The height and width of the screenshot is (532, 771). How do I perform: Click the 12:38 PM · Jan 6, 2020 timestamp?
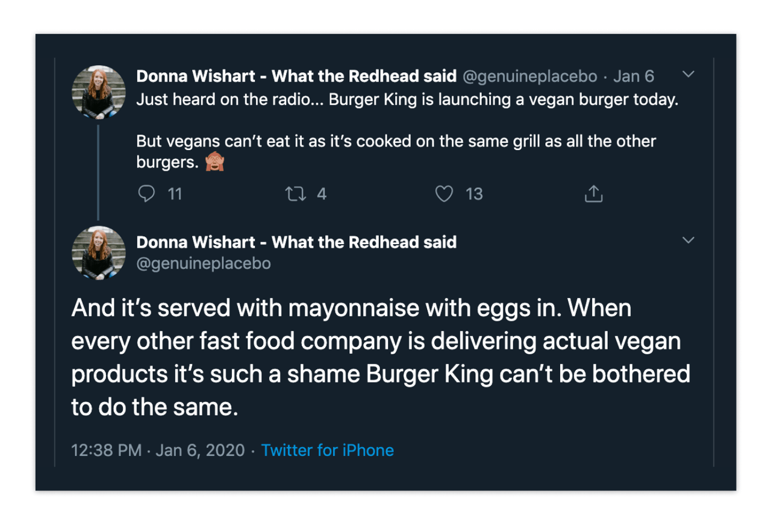158,450
